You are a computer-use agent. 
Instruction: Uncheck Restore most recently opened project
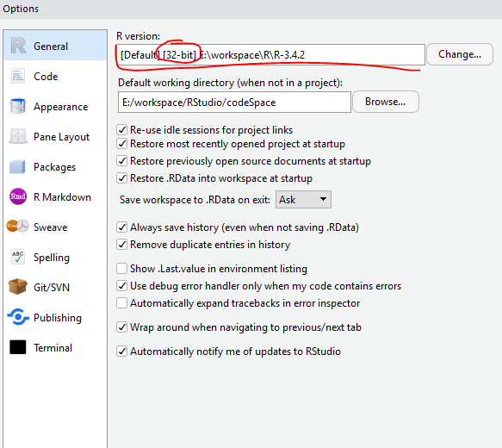[122, 144]
